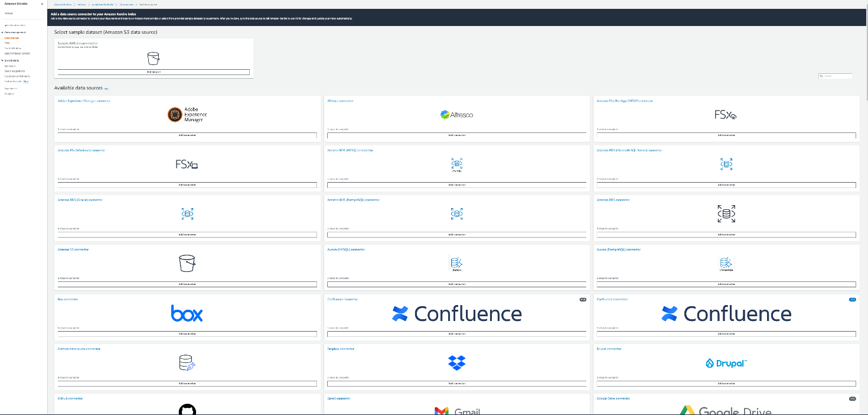This screenshot has width=868, height=415.
Task: Click the GitHub octocat logo
Action: (187, 410)
